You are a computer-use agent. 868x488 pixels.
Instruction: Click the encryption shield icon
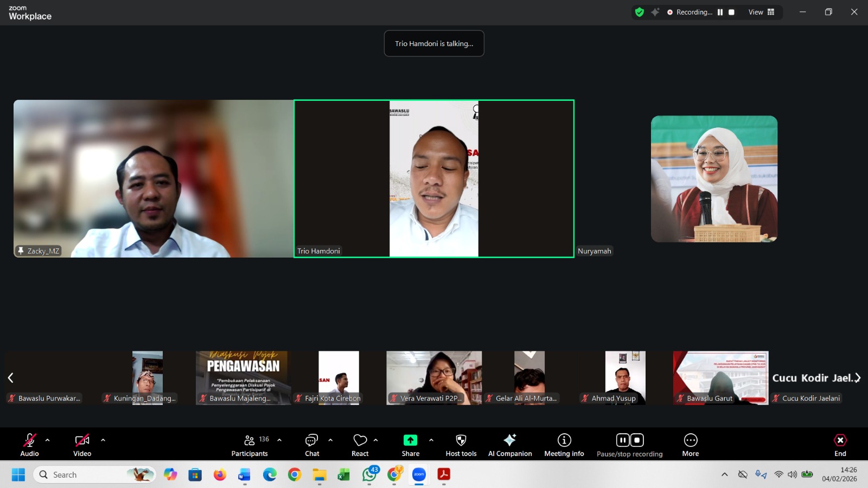click(640, 12)
